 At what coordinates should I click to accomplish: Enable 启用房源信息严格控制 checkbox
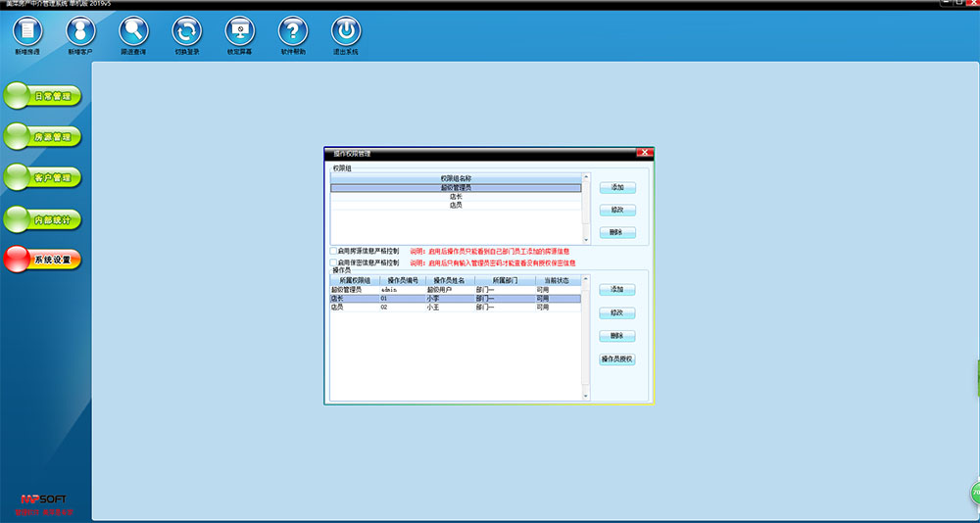(x=334, y=251)
